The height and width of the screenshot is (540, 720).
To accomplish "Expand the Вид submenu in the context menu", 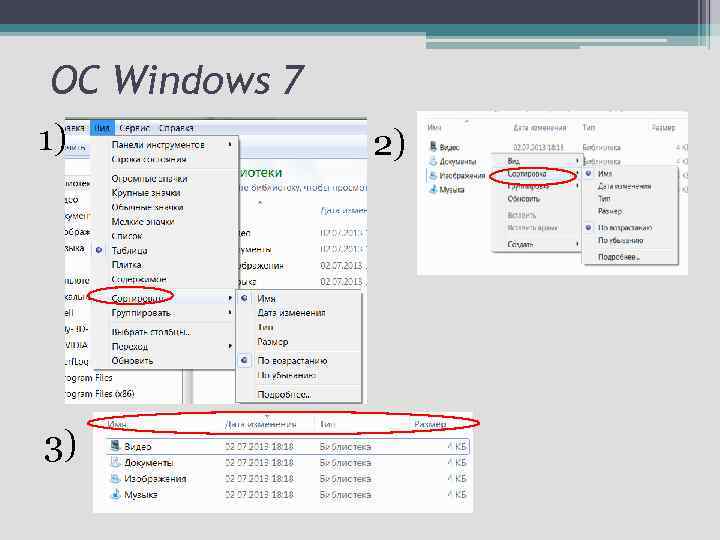I will tap(577, 161).
